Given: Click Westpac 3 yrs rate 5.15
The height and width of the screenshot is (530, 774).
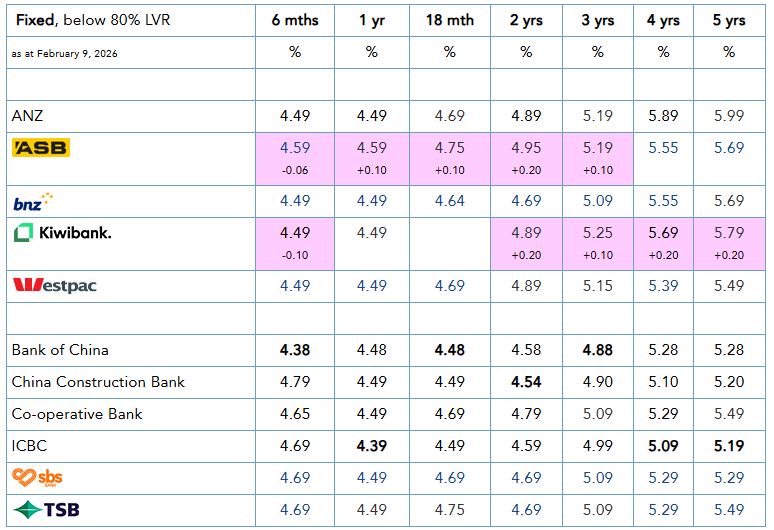Looking at the screenshot, I should (598, 286).
